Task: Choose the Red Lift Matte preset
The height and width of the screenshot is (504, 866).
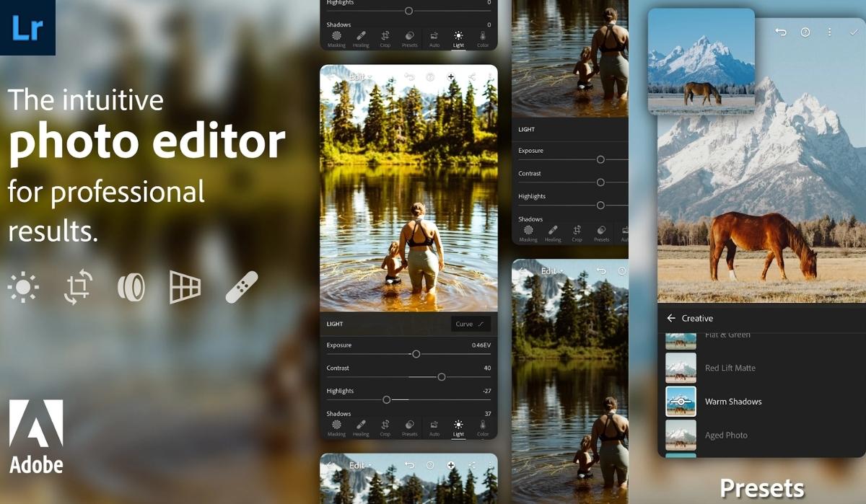Action: pyautogui.click(x=731, y=368)
